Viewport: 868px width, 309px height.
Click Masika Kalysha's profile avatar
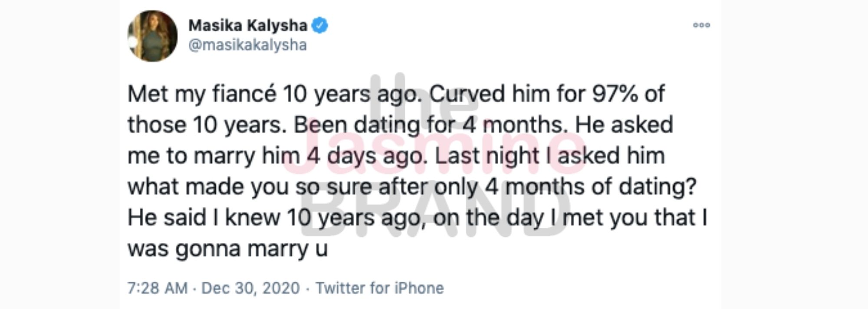click(153, 35)
